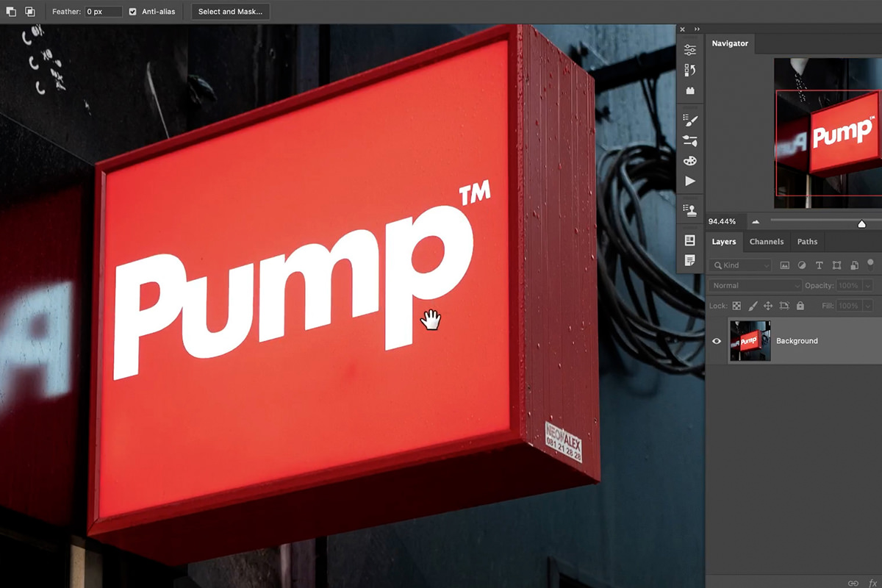Open the History panel icon in dock
The width and height of the screenshot is (882, 588).
[690, 71]
